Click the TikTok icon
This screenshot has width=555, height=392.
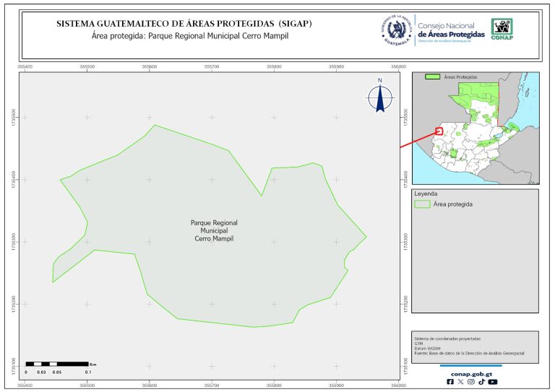(481, 382)
